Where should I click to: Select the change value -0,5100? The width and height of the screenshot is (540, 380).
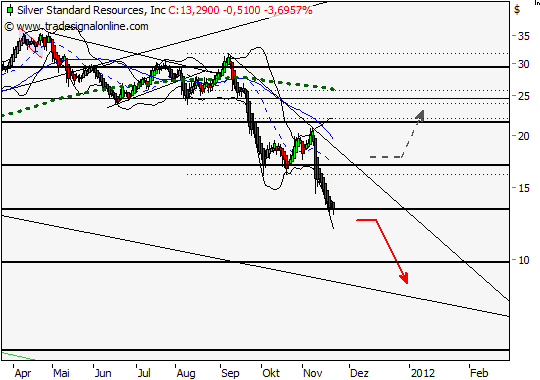241,10
